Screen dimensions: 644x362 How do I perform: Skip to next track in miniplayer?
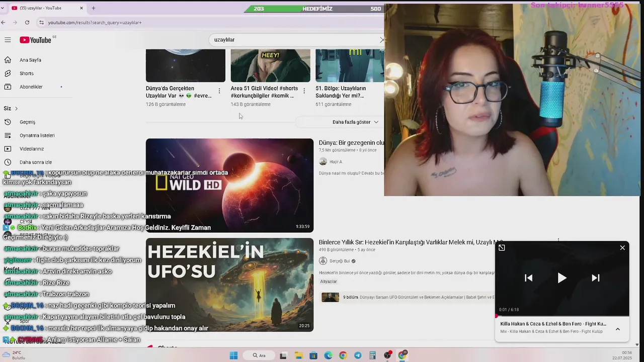coord(595,278)
